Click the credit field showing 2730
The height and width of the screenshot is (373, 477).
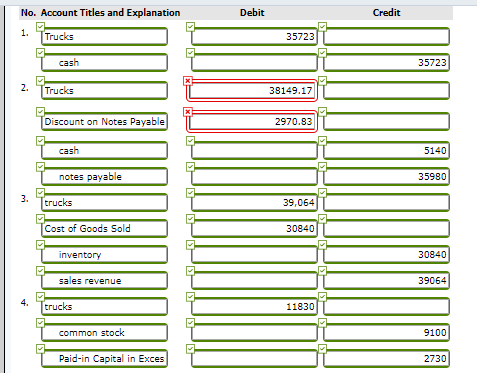point(386,358)
